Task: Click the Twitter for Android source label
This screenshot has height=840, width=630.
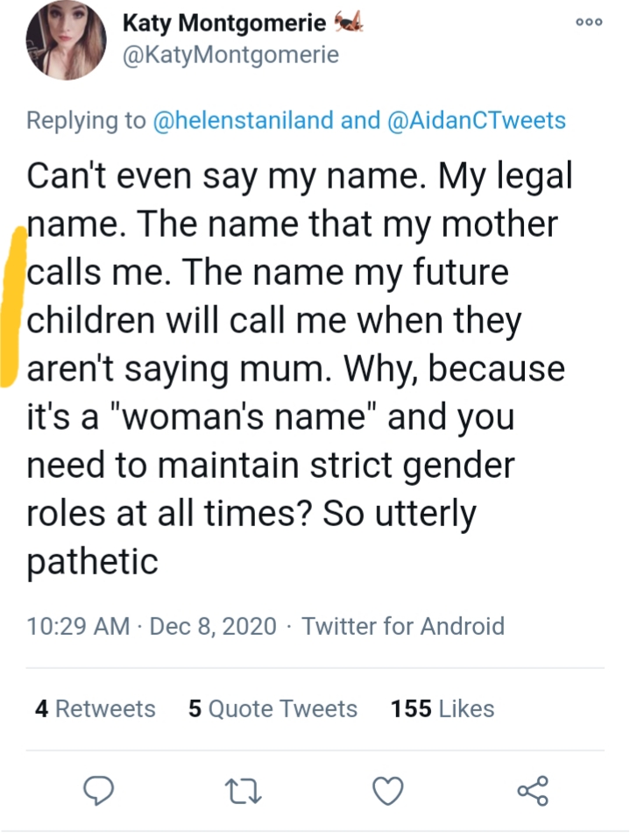Action: pyautogui.click(x=403, y=626)
